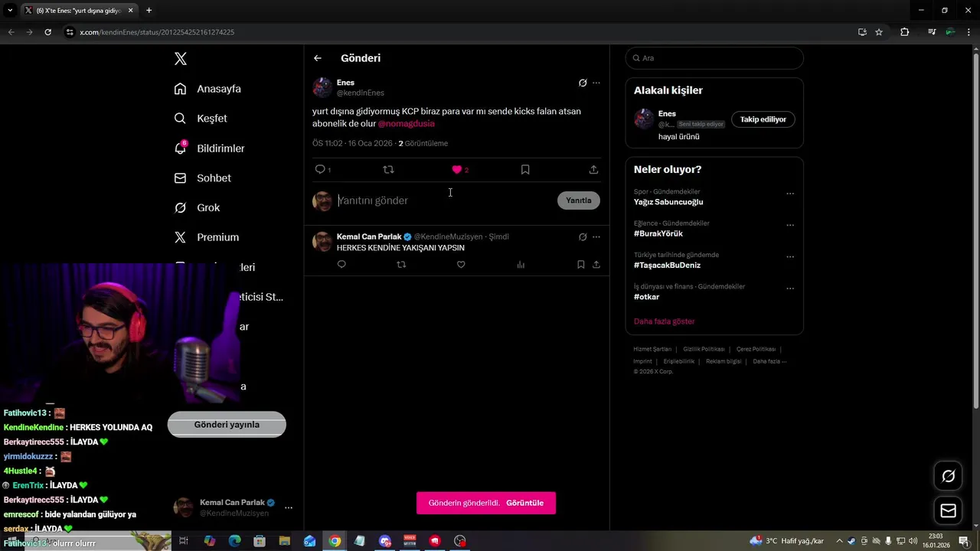Open Kemal Can Parlak reply avatar
Viewport: 980px width, 551px height.
point(322,242)
